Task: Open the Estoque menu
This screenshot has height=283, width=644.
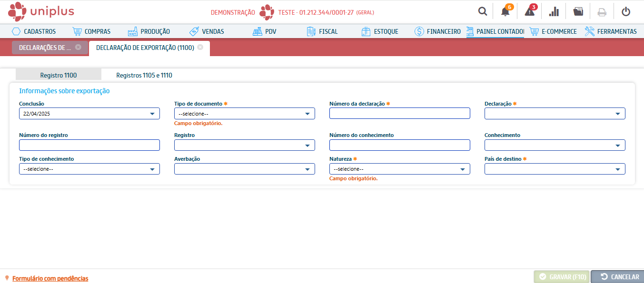Action: (x=380, y=31)
